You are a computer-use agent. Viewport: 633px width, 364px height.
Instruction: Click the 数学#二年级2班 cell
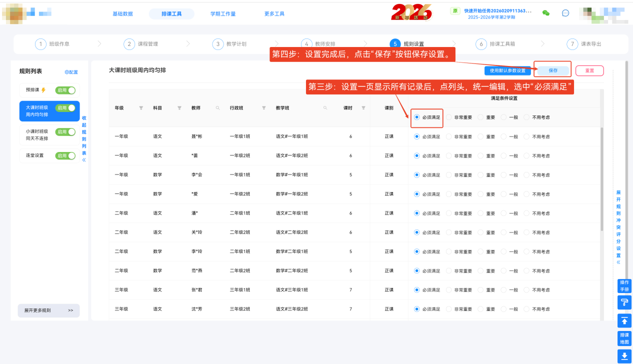[292, 270]
